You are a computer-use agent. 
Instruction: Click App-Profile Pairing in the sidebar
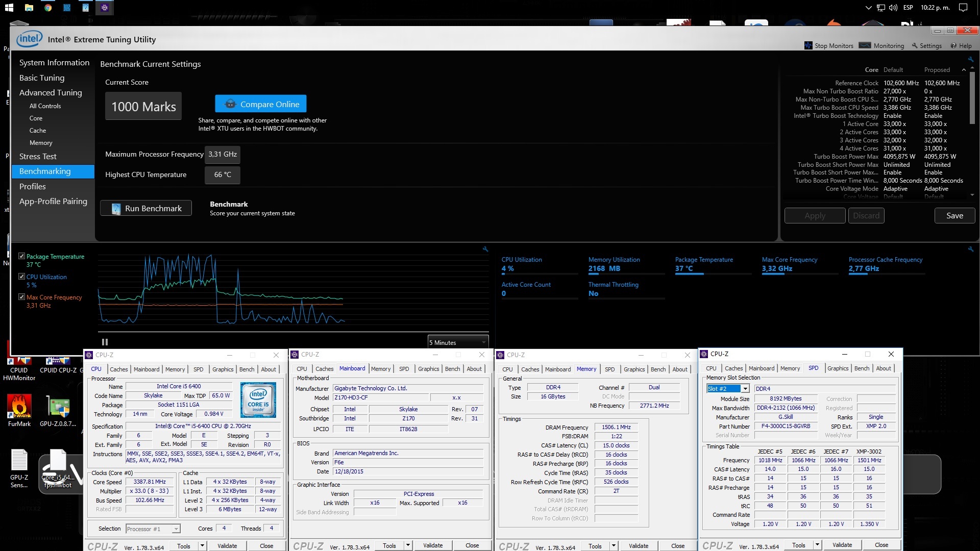pyautogui.click(x=53, y=201)
